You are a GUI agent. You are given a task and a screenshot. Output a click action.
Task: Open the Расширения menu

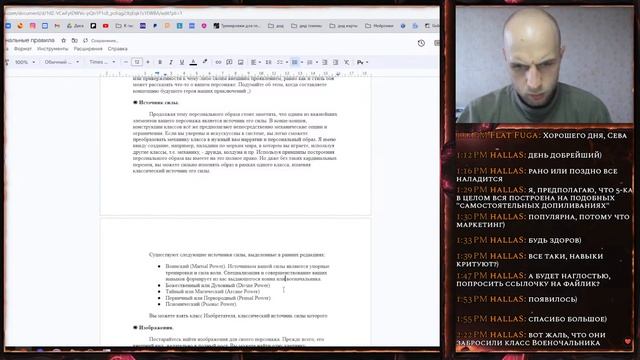[x=88, y=49]
